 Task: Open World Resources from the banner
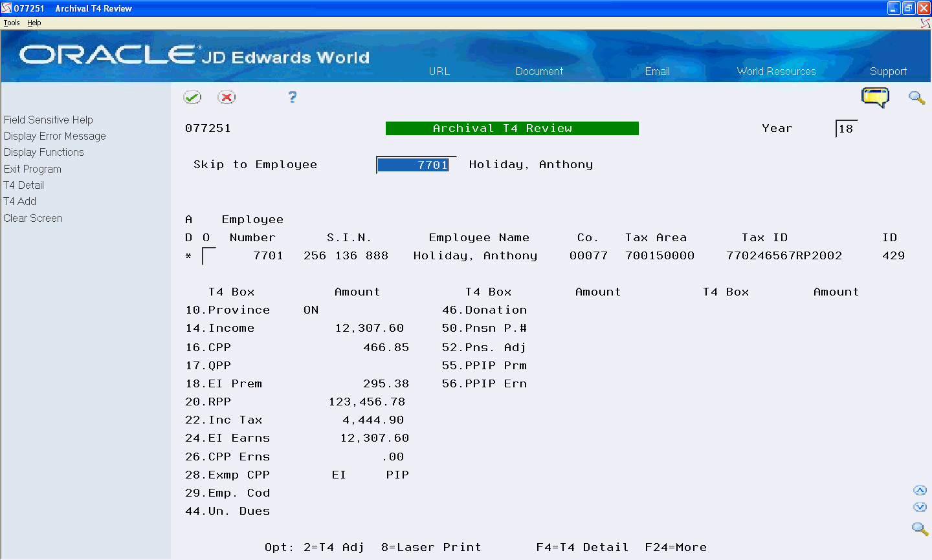(776, 72)
